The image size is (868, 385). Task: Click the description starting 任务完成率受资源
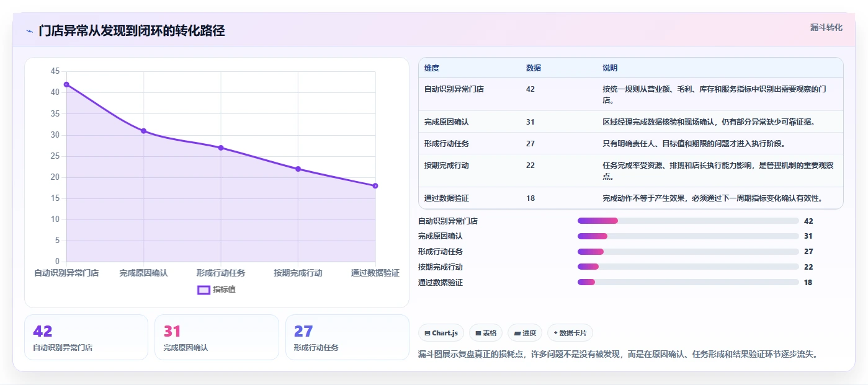(x=718, y=170)
